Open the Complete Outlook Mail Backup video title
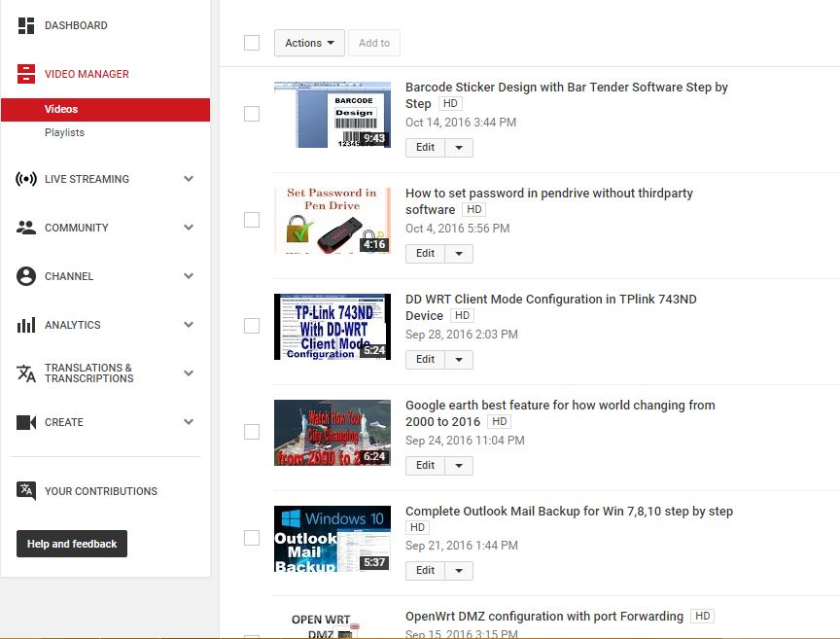 pyautogui.click(x=569, y=512)
